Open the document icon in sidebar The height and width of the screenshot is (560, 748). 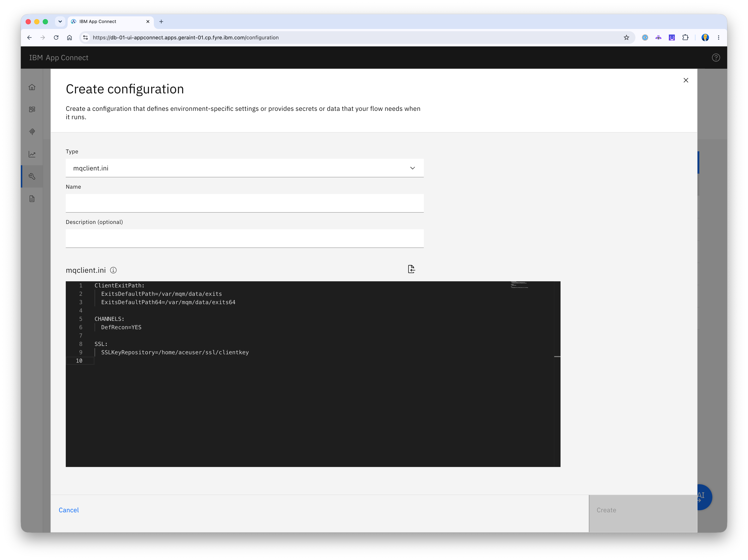pos(32,199)
